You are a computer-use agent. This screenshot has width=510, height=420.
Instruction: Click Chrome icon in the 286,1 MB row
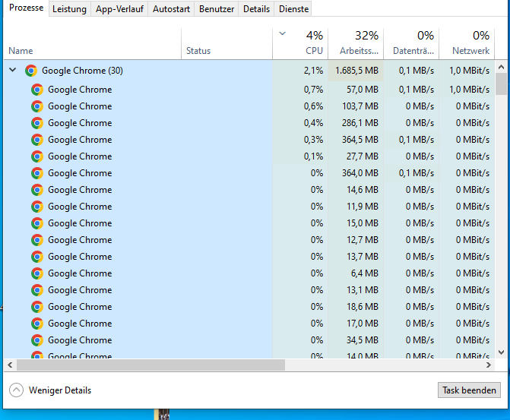pyautogui.click(x=37, y=123)
